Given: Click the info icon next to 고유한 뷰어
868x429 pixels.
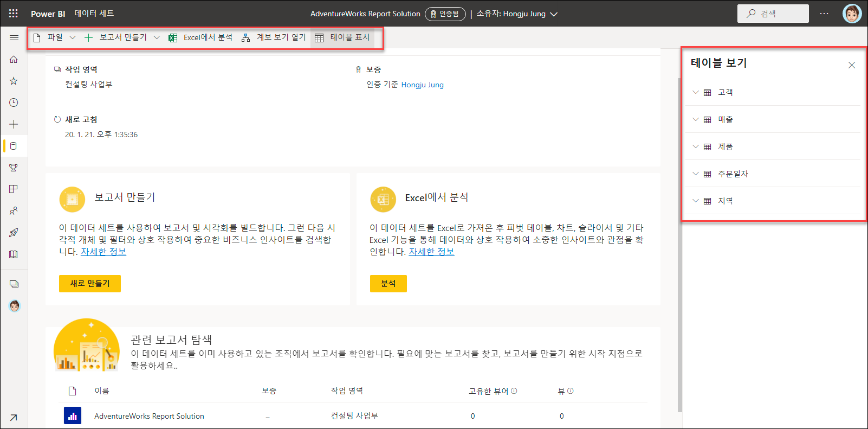Looking at the screenshot, I should click(514, 390).
